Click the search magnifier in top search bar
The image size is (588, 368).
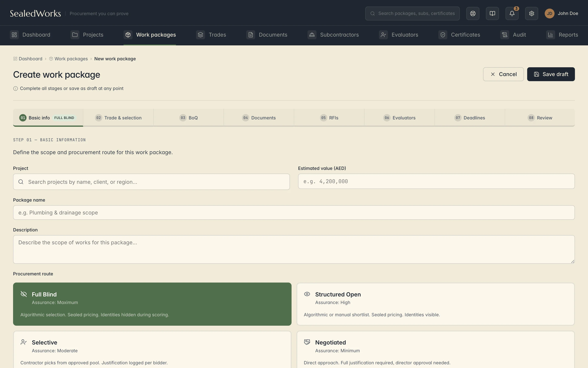[372, 13]
